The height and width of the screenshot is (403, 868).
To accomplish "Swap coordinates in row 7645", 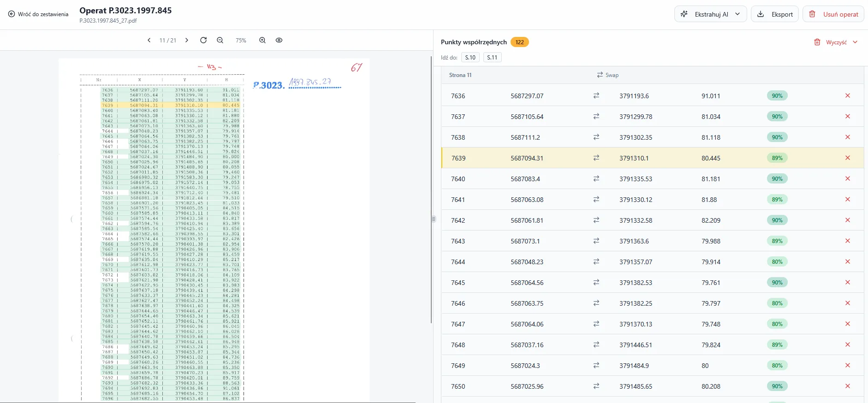I will click(x=596, y=282).
